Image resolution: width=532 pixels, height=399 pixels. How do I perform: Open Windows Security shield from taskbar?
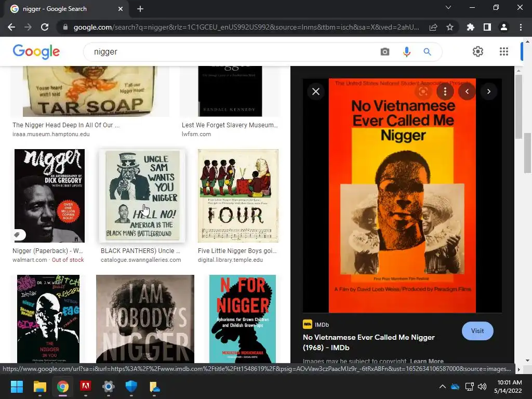point(131,387)
